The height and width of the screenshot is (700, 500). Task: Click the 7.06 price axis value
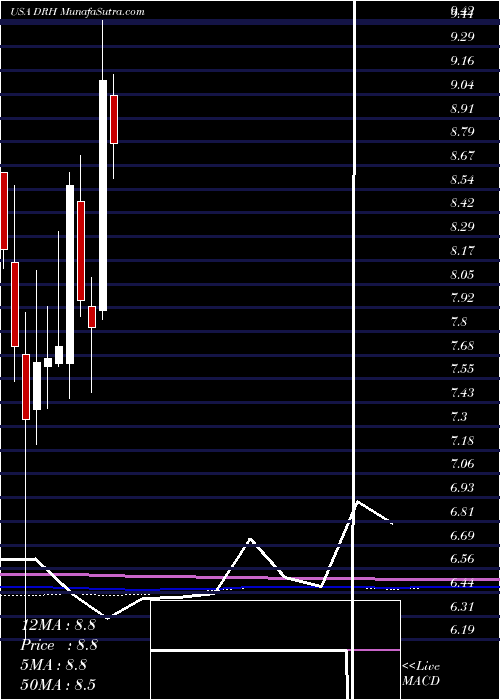[462, 464]
